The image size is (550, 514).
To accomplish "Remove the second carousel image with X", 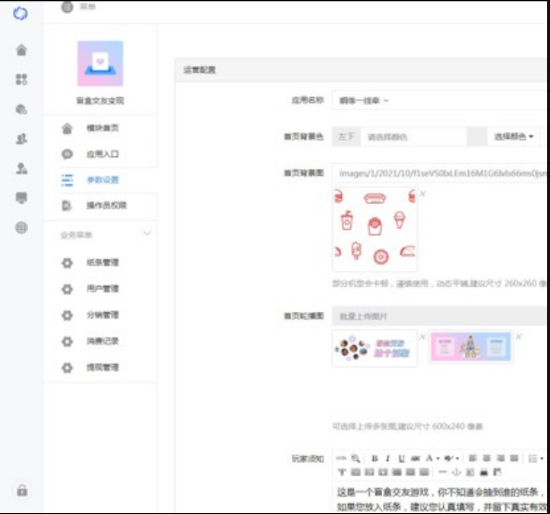I will (518, 336).
